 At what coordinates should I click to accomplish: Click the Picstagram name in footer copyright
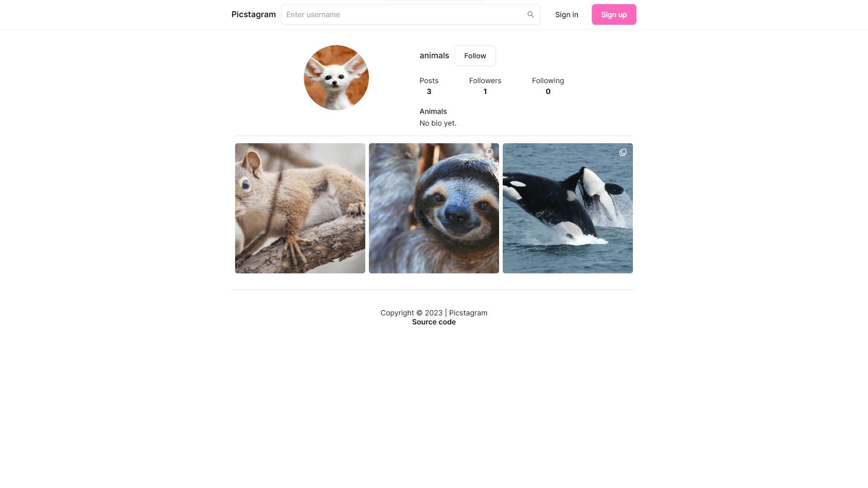click(x=468, y=313)
